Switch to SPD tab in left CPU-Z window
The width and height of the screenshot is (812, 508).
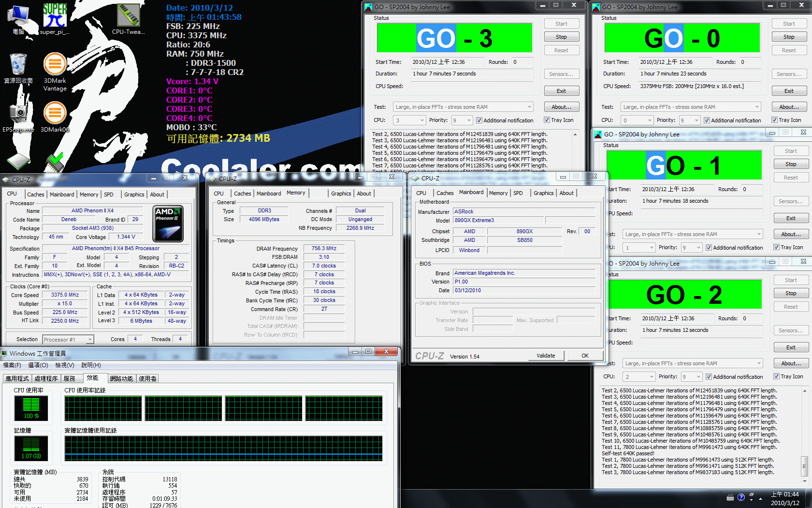click(109, 194)
